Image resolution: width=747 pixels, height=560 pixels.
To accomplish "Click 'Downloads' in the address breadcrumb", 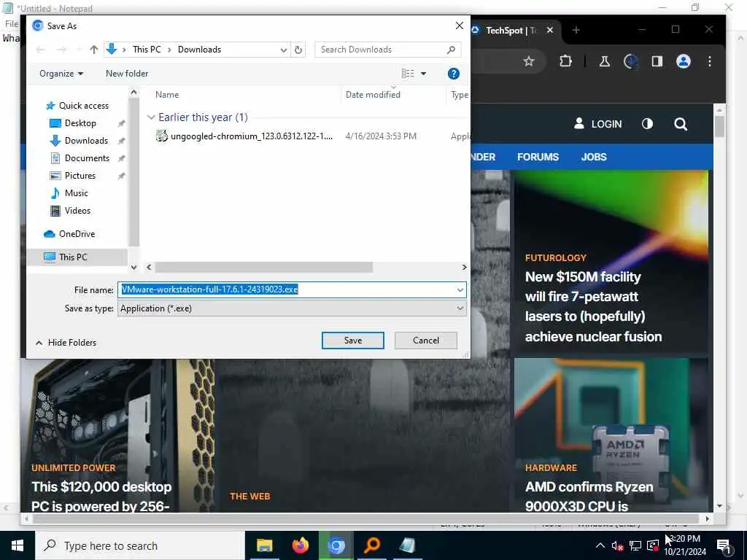I will tap(199, 50).
